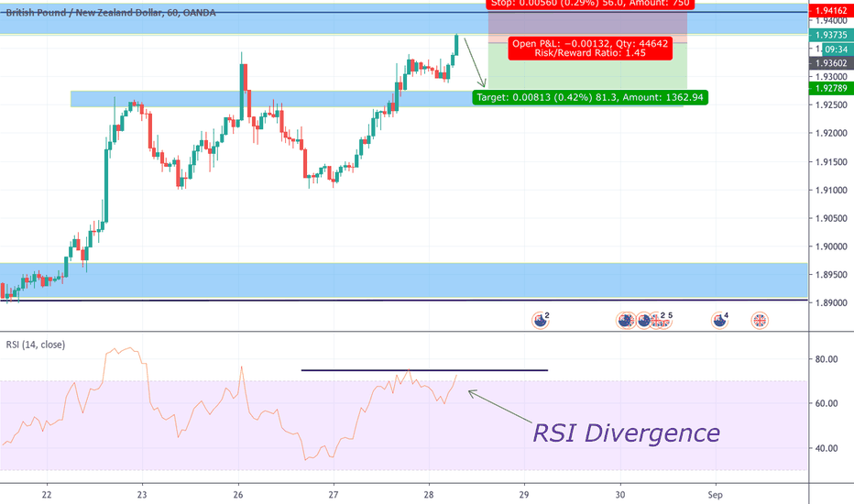Click the red 1.94162 price label
854x504 pixels.
pyautogui.click(x=831, y=10)
